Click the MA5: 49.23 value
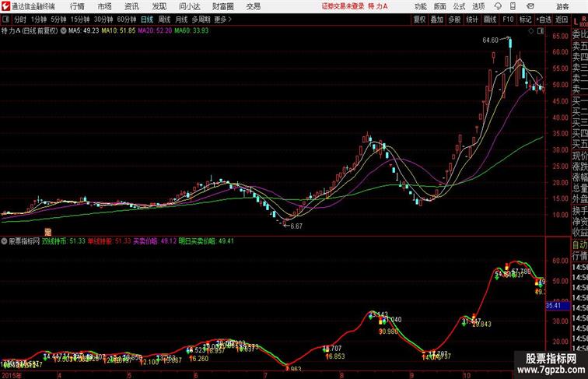 pos(83,31)
